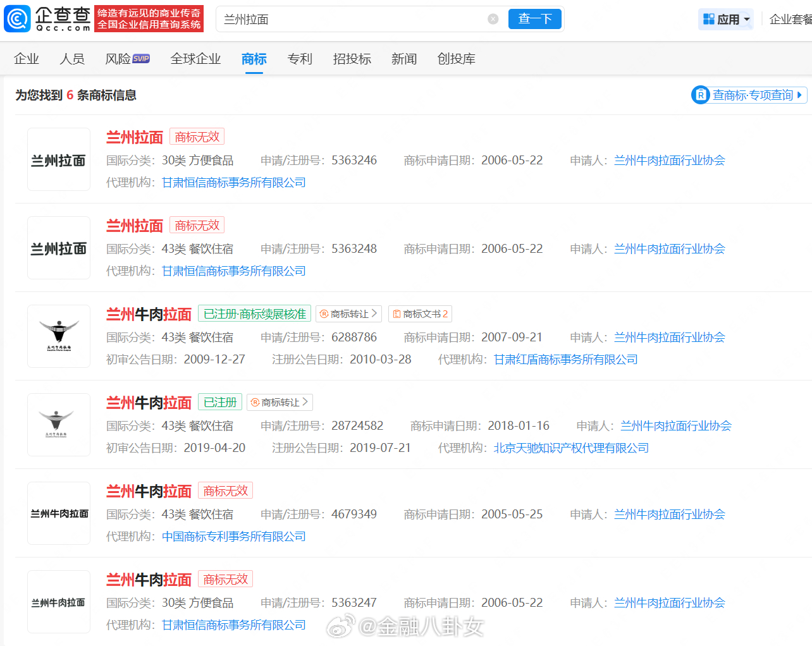Select the 商标 tab
Image resolution: width=812 pixels, height=646 pixels.
(x=254, y=59)
